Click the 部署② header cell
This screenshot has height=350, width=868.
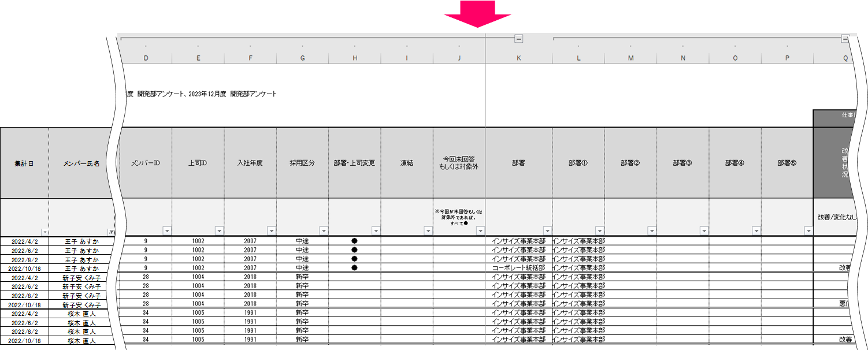[631, 163]
